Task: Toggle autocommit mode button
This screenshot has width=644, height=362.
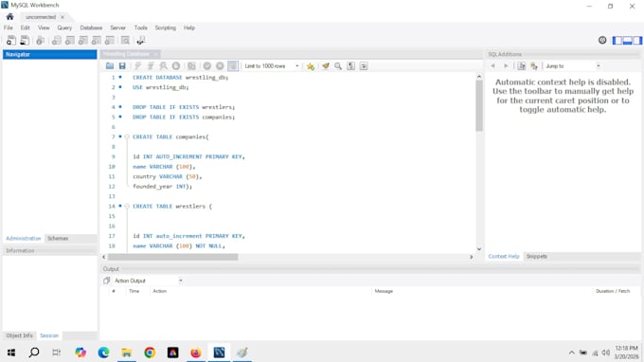Action: (233, 65)
